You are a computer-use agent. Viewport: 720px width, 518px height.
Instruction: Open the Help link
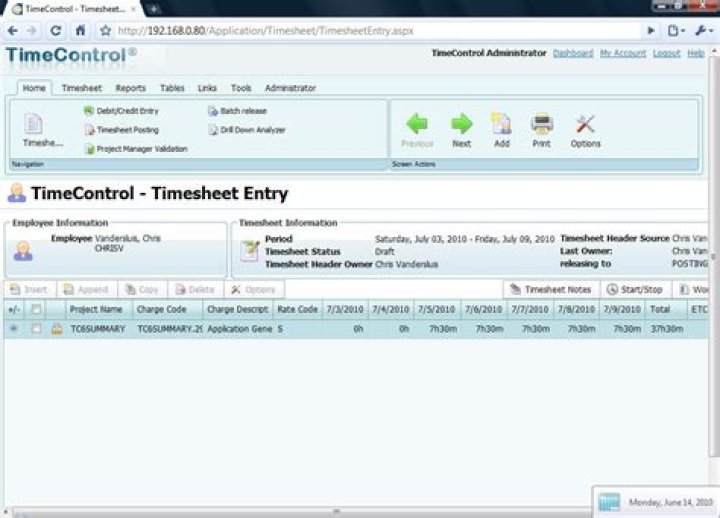click(696, 53)
